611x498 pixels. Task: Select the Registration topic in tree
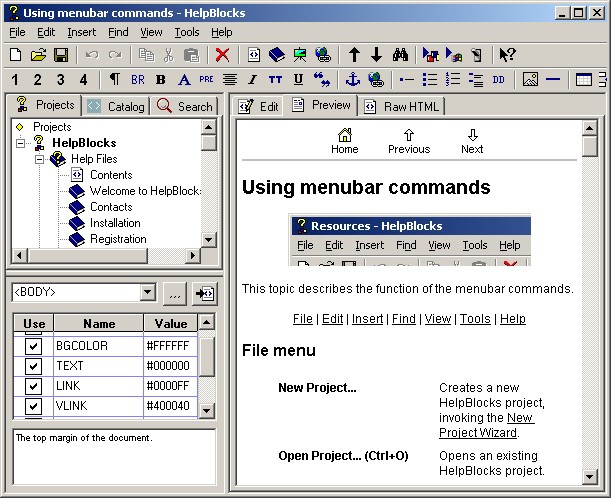(x=118, y=239)
